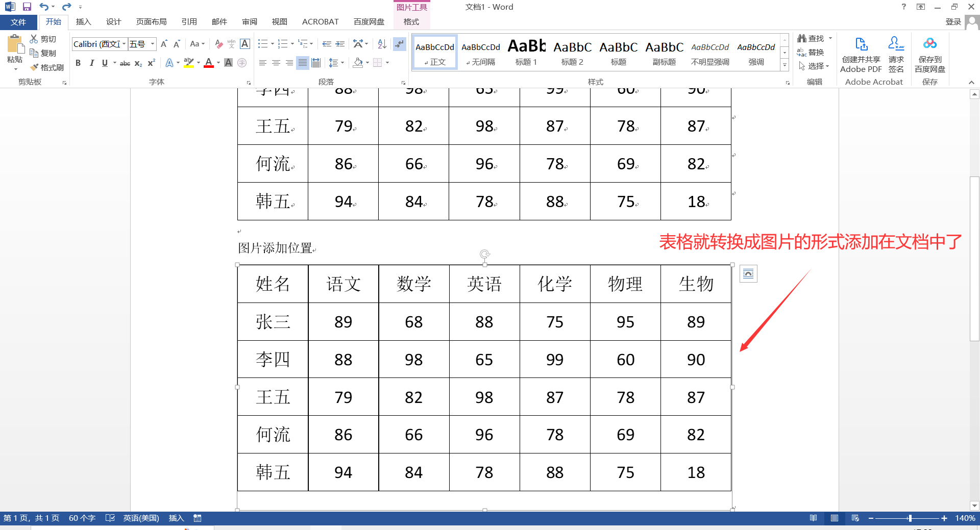
Task: Apply character border icon
Action: (245, 44)
